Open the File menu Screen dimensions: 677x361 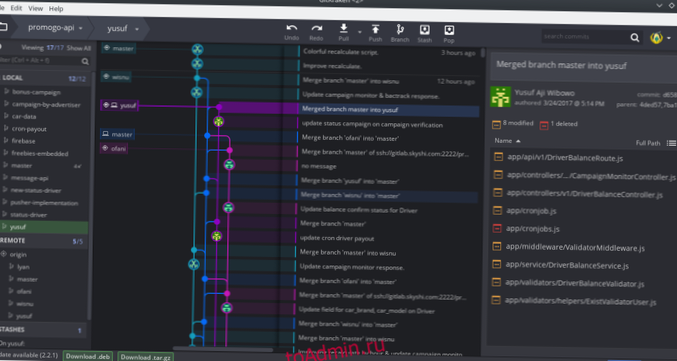coord(2,8)
